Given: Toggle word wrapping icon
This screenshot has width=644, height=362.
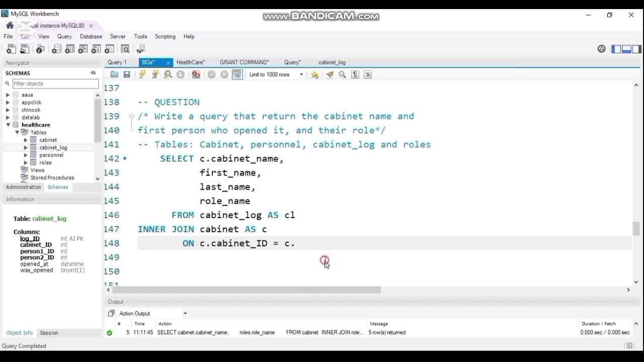Looking at the screenshot, I should click(x=368, y=74).
